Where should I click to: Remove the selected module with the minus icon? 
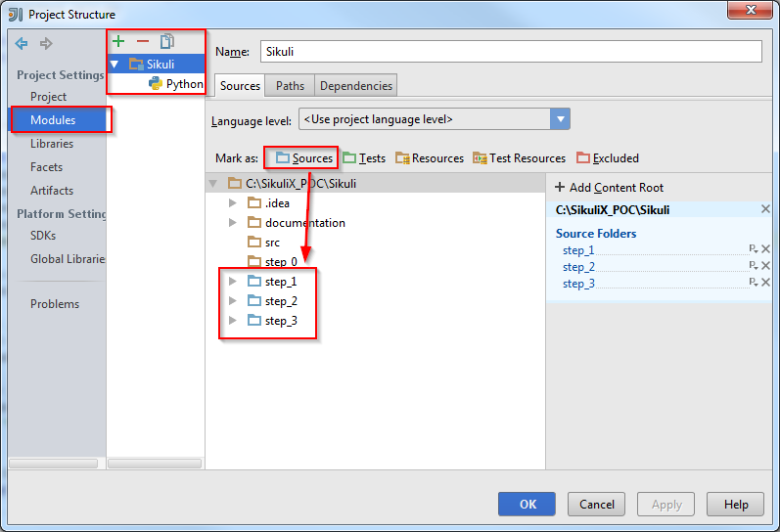[x=143, y=41]
